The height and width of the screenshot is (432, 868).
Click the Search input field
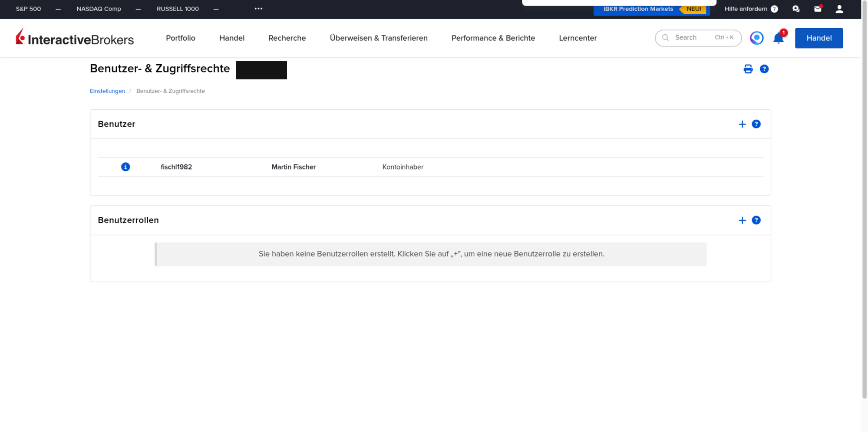click(x=698, y=38)
